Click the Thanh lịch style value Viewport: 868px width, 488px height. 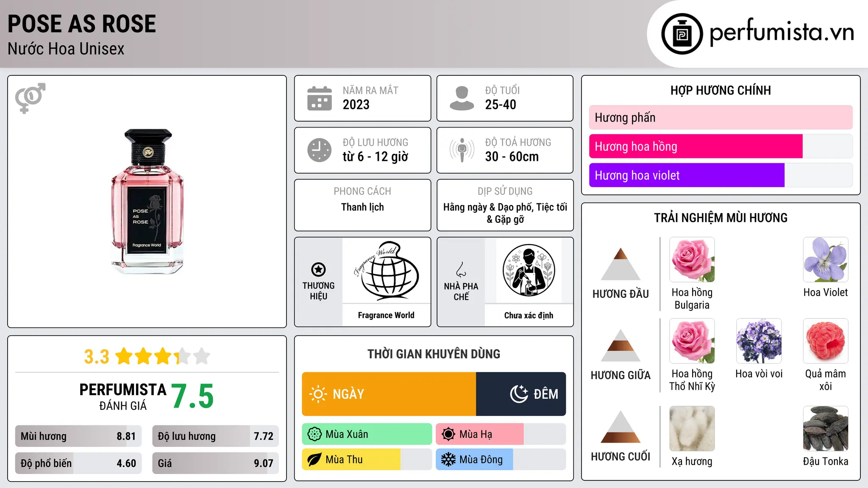point(362,207)
